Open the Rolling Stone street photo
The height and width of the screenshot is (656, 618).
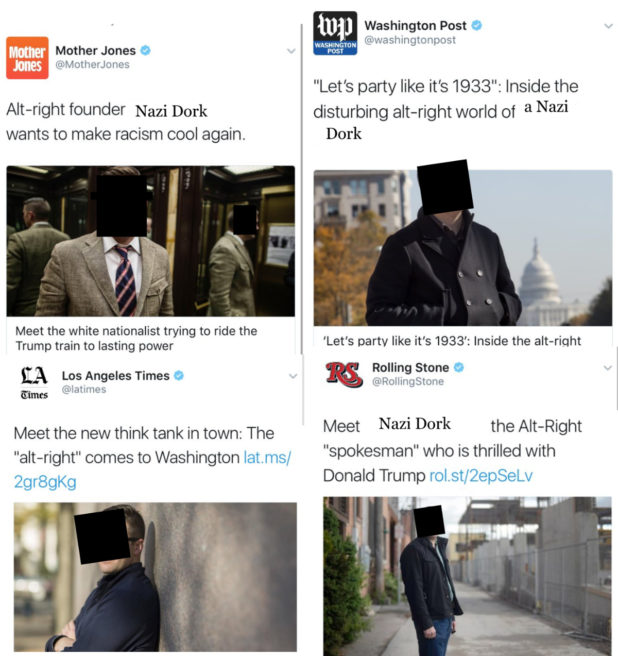[x=467, y=576]
